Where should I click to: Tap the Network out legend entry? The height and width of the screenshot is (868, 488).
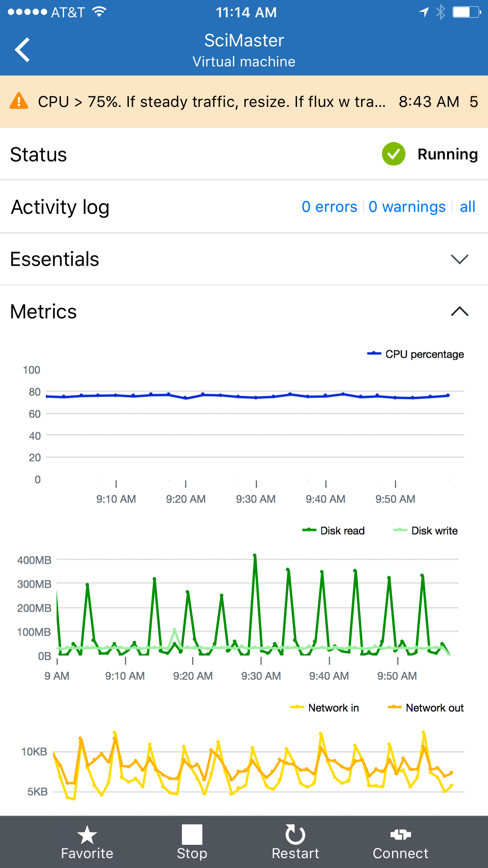click(426, 708)
